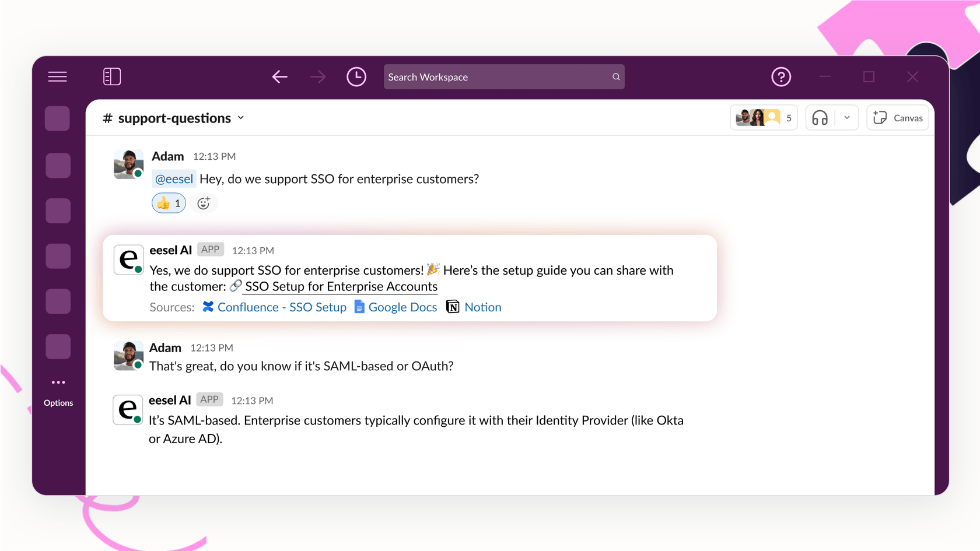
Task: Open the Canvas for this channel
Action: (x=898, y=117)
